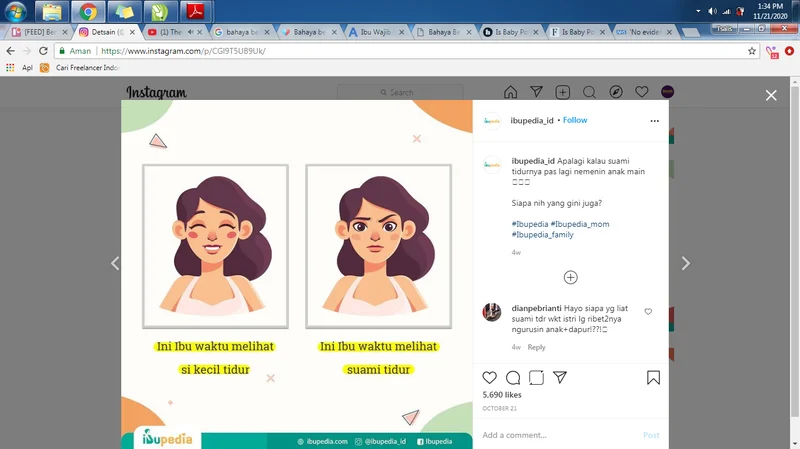Image resolution: width=800 pixels, height=449 pixels.
Task: Click the pink extension icon with badge
Action: pyautogui.click(x=772, y=52)
